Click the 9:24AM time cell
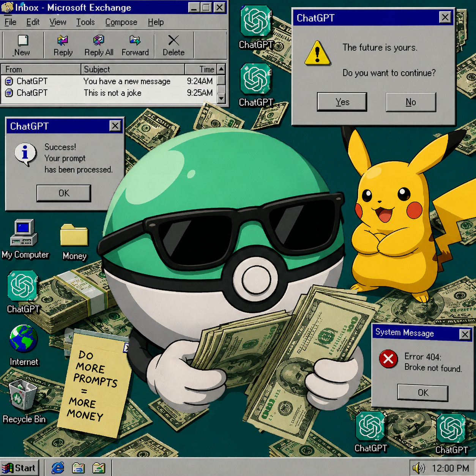Viewport: 476px width, 476px height. pyautogui.click(x=200, y=81)
